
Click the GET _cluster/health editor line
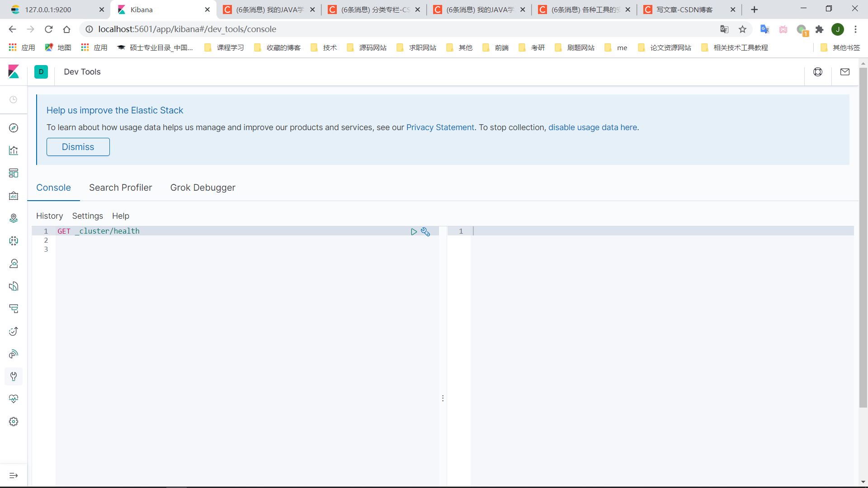(99, 231)
